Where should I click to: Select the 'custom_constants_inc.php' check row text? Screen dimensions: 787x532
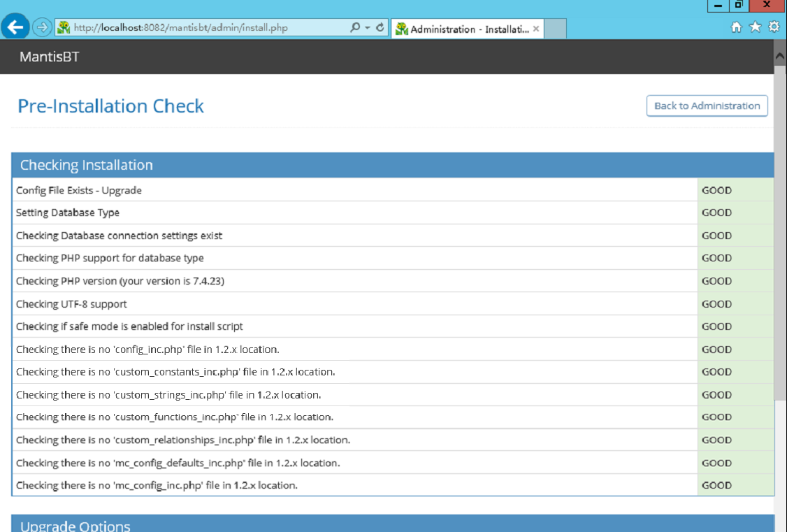point(175,372)
